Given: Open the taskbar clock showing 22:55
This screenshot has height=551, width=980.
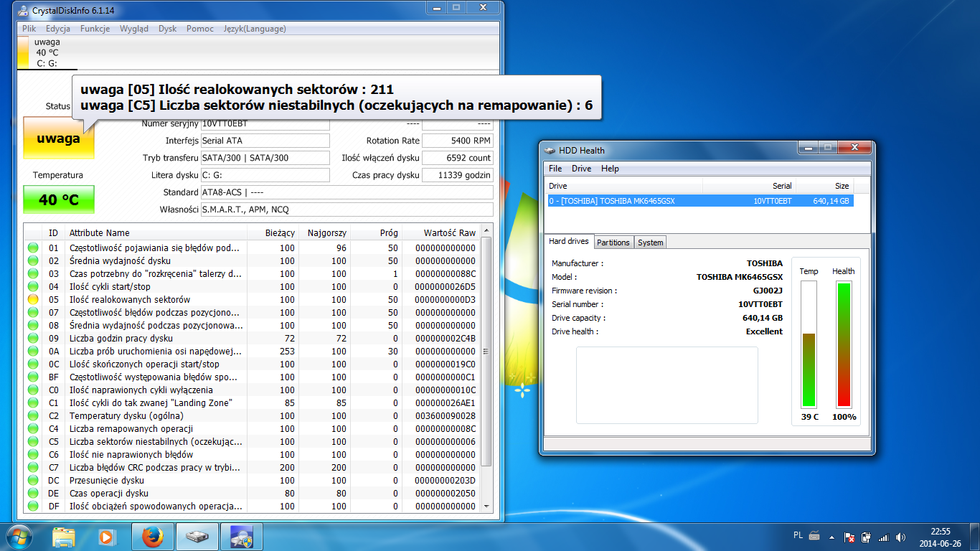Looking at the screenshot, I should (x=940, y=537).
